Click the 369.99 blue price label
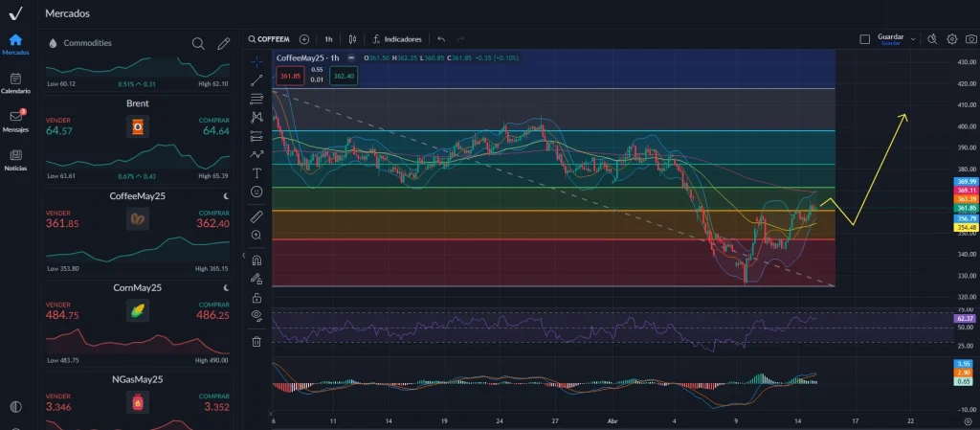 (967, 181)
